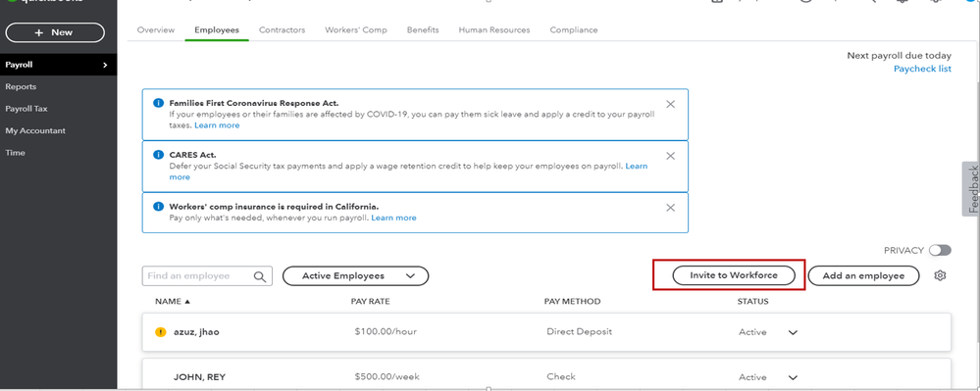Go to the Benefits tab
980x391 pixels.
(423, 30)
